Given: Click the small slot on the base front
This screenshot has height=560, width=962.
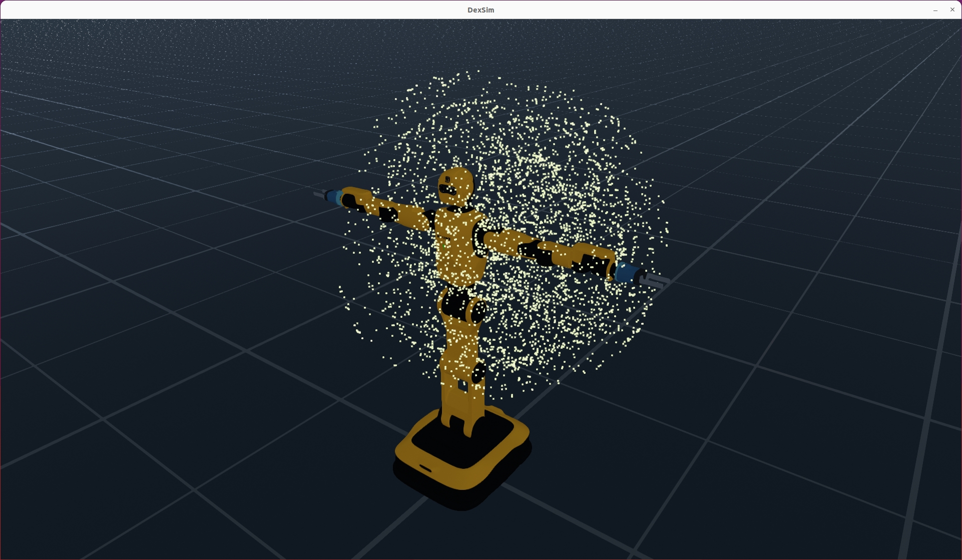Looking at the screenshot, I should click(x=425, y=468).
